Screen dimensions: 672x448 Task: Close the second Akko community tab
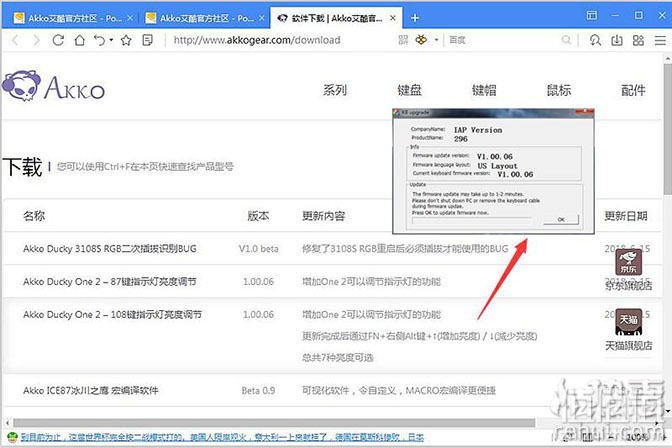coord(262,18)
